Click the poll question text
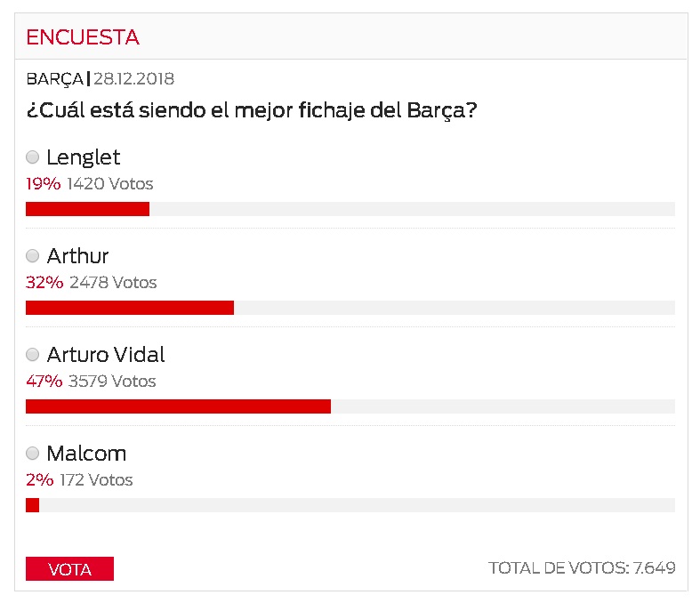The width and height of the screenshot is (700, 611). click(252, 112)
